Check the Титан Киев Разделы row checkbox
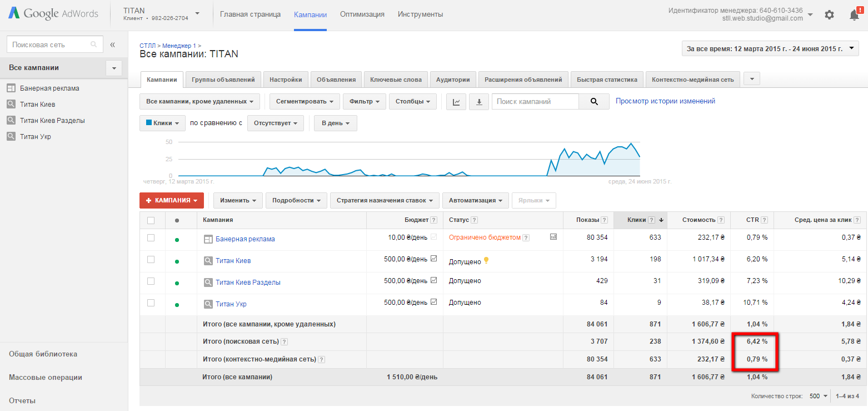The image size is (868, 411). 151,281
